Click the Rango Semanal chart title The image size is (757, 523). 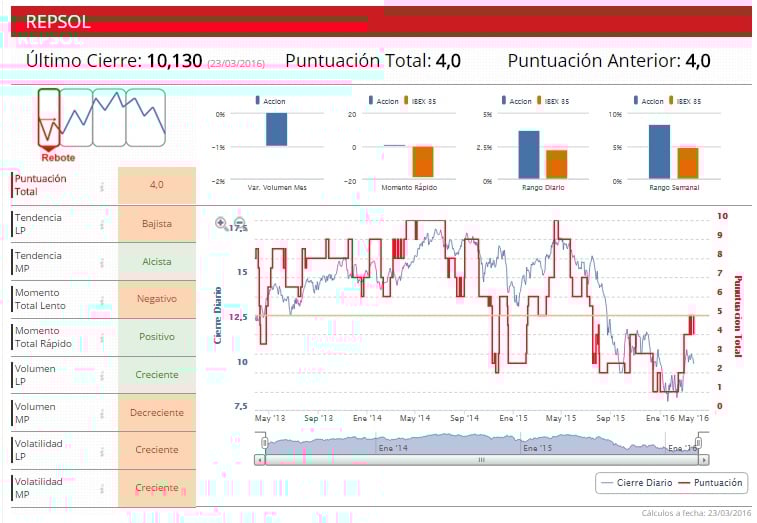(674, 187)
